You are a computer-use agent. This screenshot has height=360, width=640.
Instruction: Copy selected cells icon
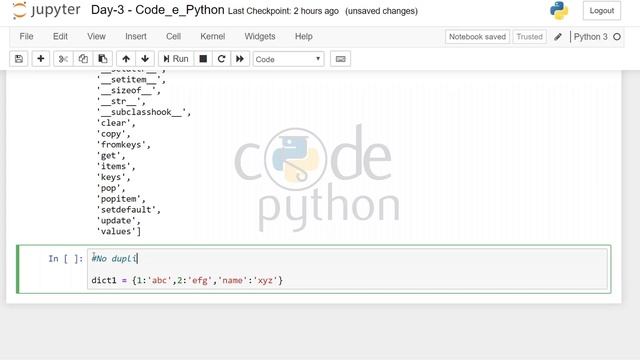pos(83,59)
